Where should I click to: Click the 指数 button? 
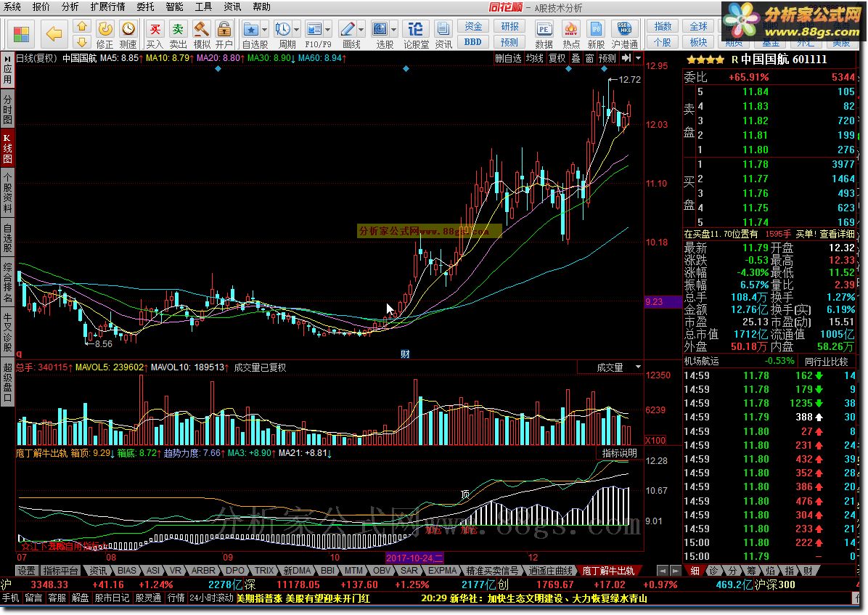tap(663, 27)
